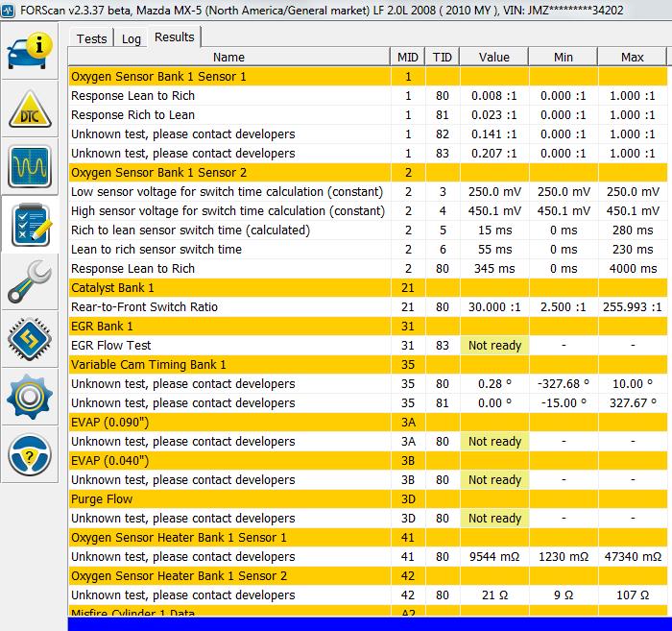Open the chip module programming section
This screenshot has width=672, height=631.
pos(30,339)
